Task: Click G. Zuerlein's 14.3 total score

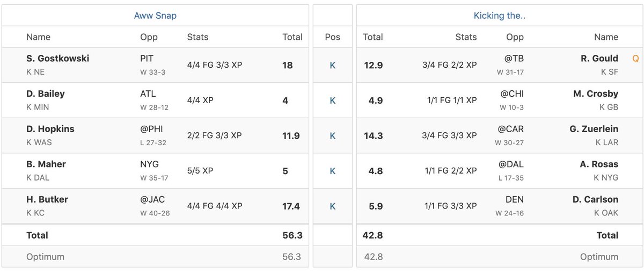Action: (x=373, y=135)
